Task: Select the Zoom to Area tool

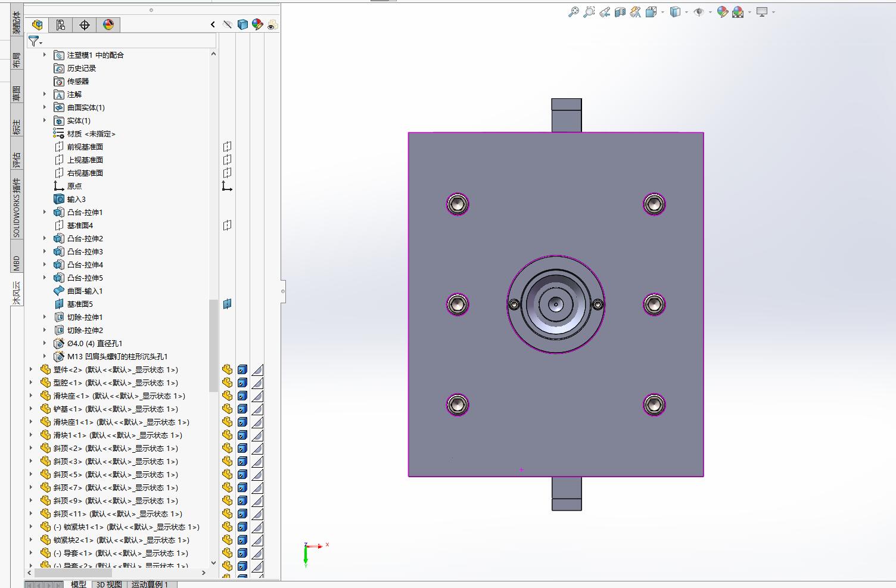Action: pyautogui.click(x=589, y=12)
